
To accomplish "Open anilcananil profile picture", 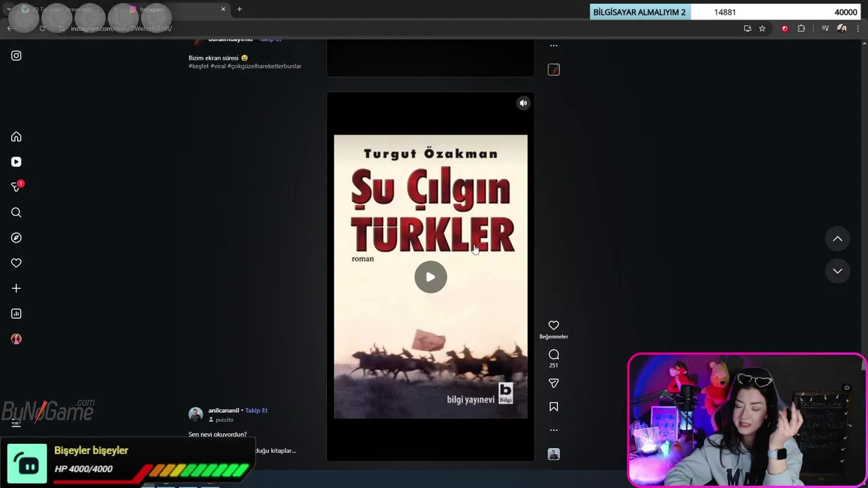I will pyautogui.click(x=195, y=414).
